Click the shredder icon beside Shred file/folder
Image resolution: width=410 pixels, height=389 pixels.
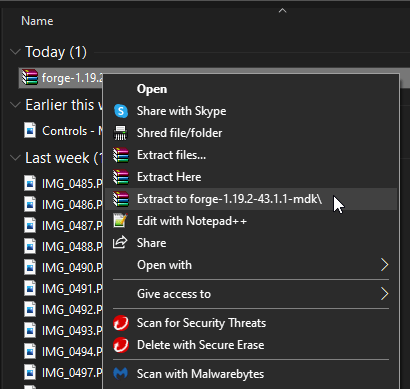coord(120,133)
